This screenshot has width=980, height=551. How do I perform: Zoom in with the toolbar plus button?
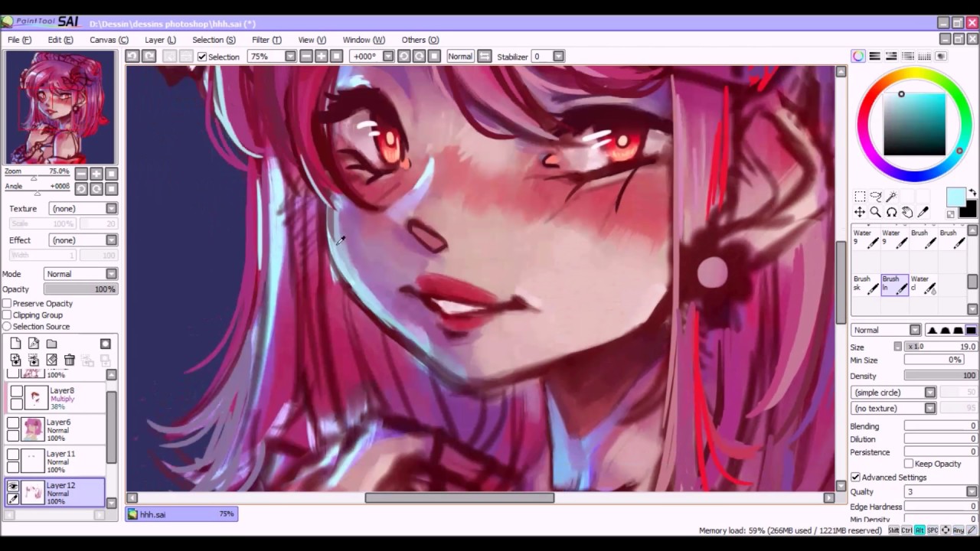click(321, 56)
